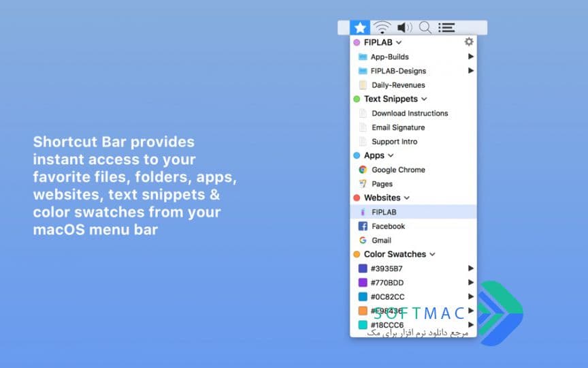
Task: Open the Gmail website entry
Action: (x=414, y=241)
